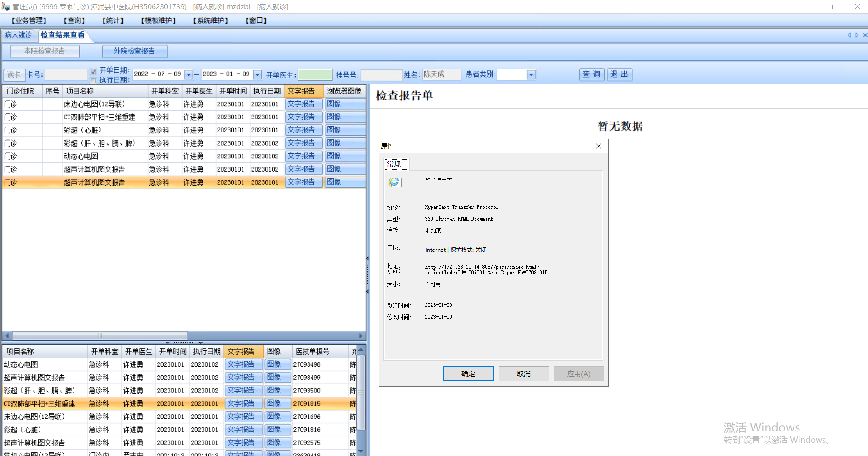Viewport: 868px width, 456px height.
Task: Expand the 患者类别 dropdown
Action: 531,75
